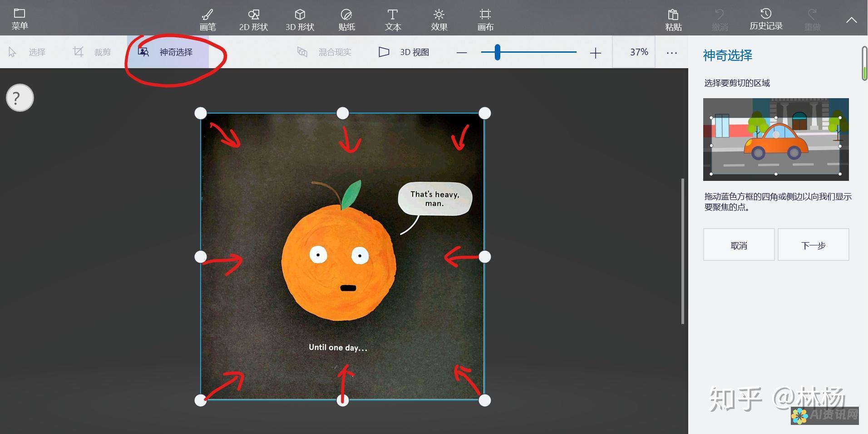Click the bottom-middle selection handle
This screenshot has height=434, width=868.
click(x=343, y=400)
